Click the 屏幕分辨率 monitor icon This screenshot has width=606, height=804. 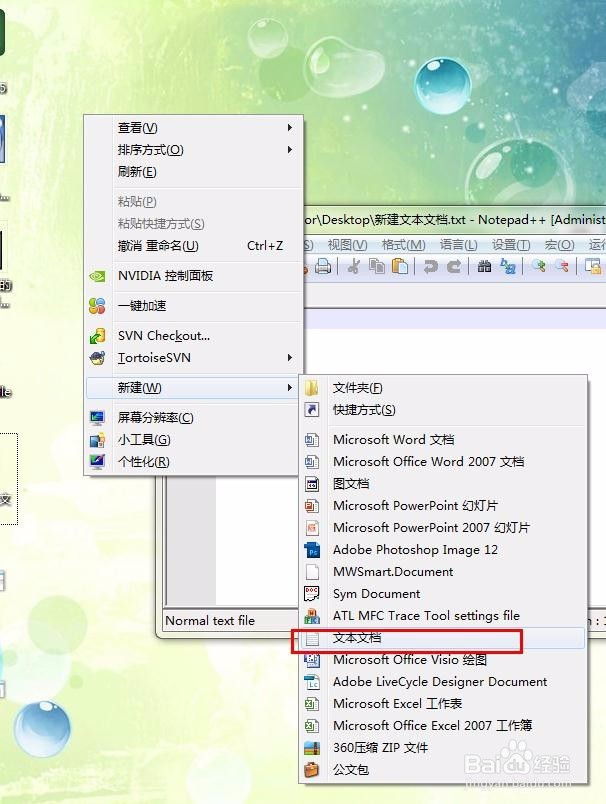click(x=97, y=418)
